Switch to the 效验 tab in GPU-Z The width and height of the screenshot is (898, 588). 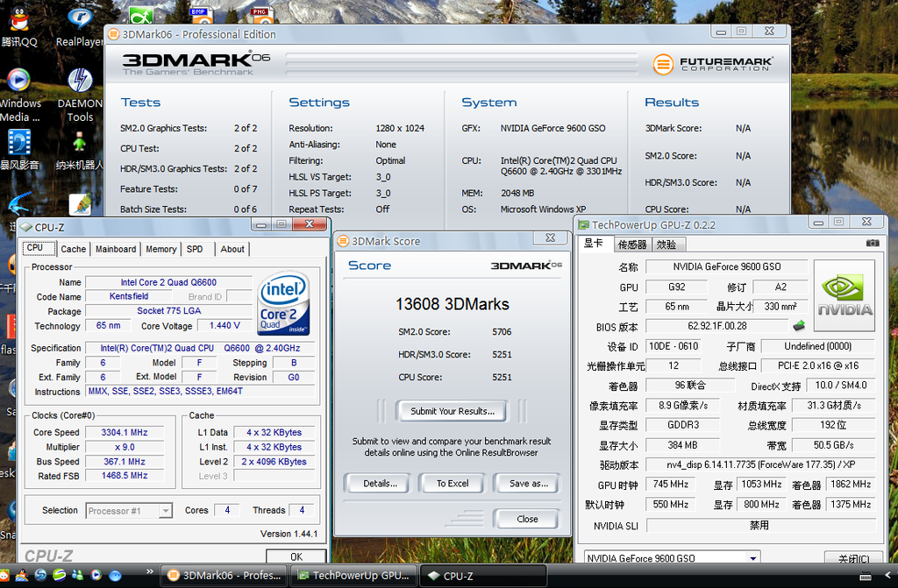[x=666, y=244]
